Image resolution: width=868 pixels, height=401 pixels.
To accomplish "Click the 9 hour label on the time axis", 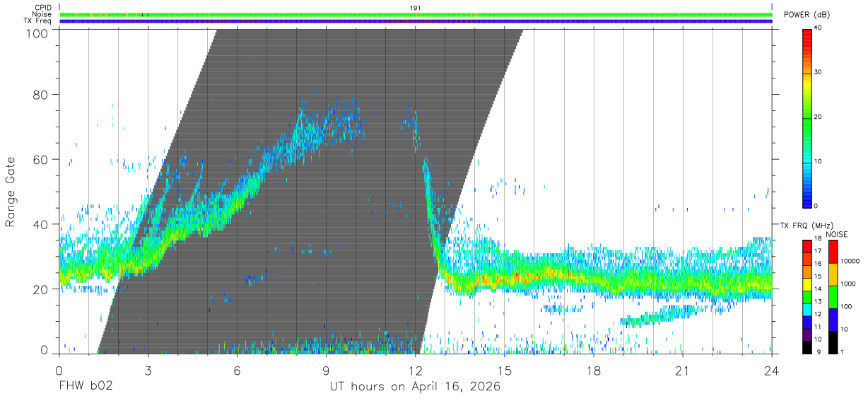I will pos(327,370).
